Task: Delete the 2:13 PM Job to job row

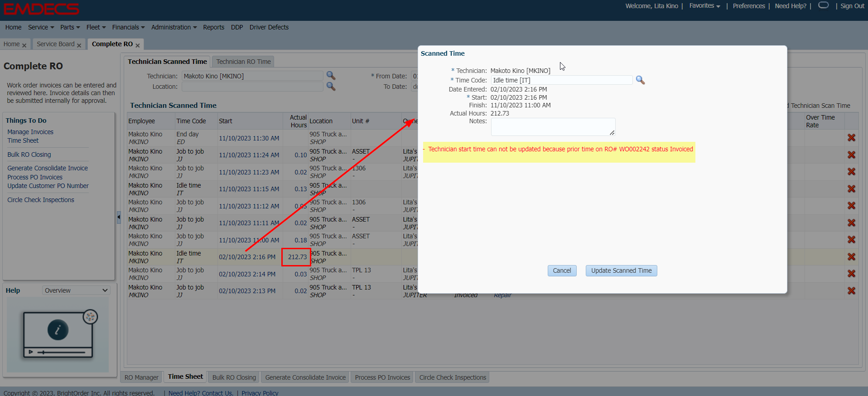Action: [x=852, y=291]
